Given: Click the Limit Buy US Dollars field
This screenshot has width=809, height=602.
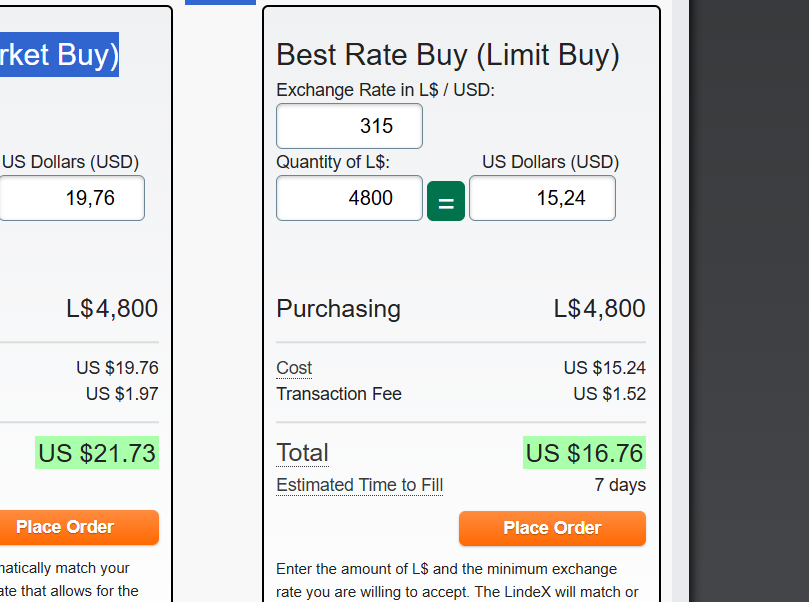Looking at the screenshot, I should pos(542,198).
